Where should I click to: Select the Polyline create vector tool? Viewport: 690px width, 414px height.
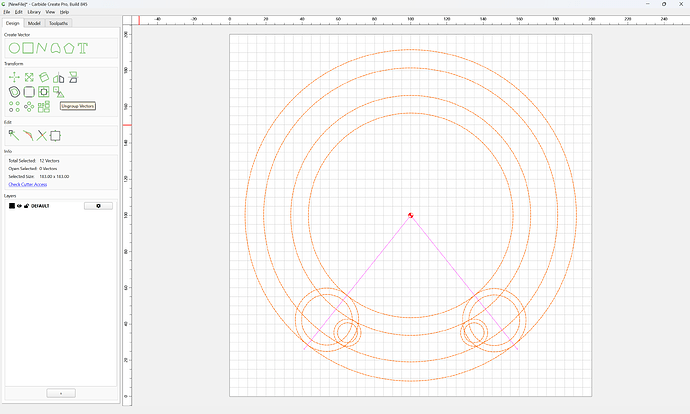pyautogui.click(x=41, y=48)
